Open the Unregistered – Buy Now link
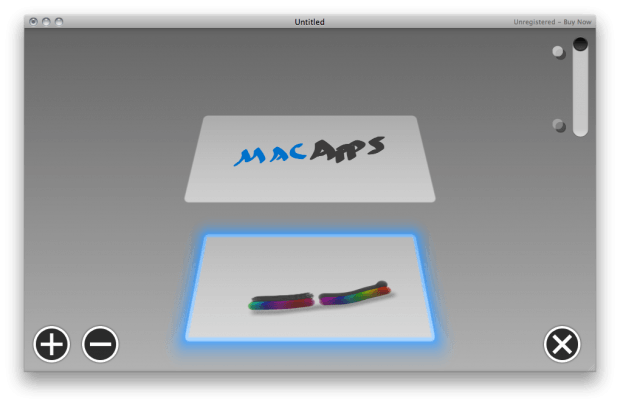This screenshot has width=620, height=405. click(552, 22)
